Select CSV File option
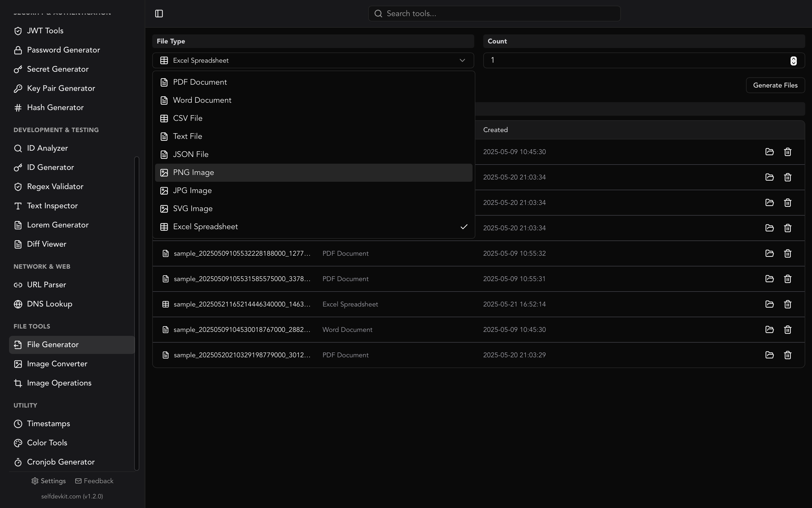Screen dimensions: 812x508 pos(314,118)
